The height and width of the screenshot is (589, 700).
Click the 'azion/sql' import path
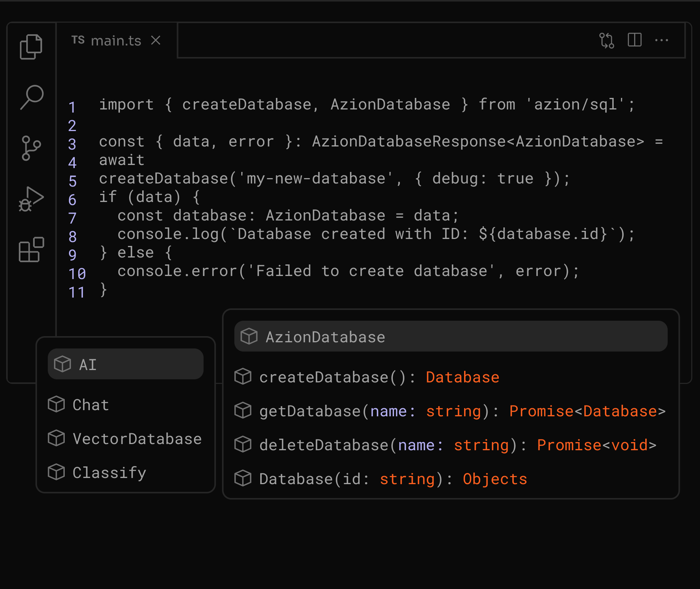[x=575, y=104]
